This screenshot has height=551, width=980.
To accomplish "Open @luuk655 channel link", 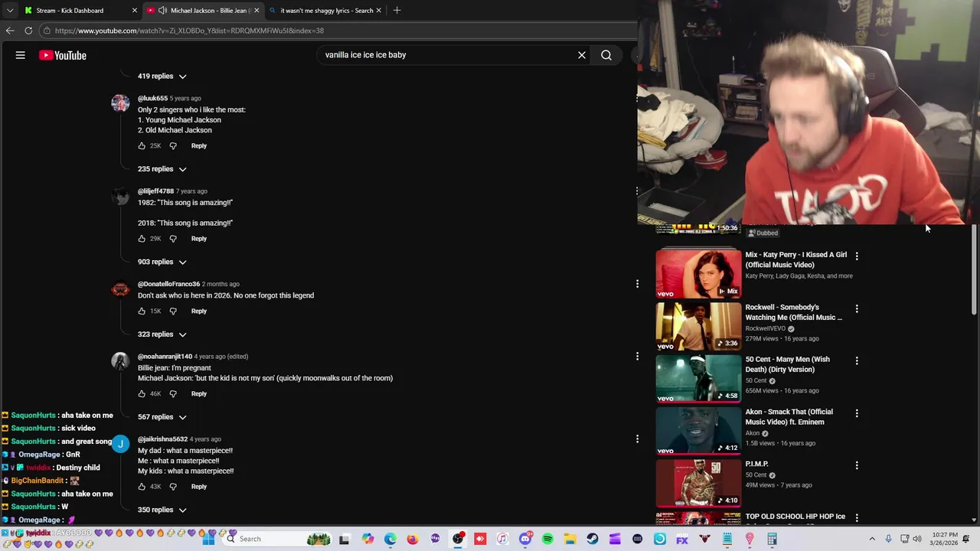I will tap(152, 99).
